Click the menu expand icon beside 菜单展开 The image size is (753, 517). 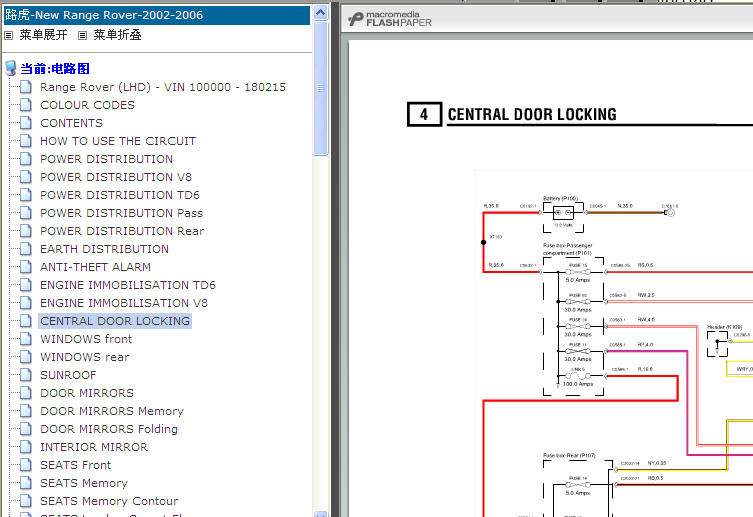[x=9, y=36]
